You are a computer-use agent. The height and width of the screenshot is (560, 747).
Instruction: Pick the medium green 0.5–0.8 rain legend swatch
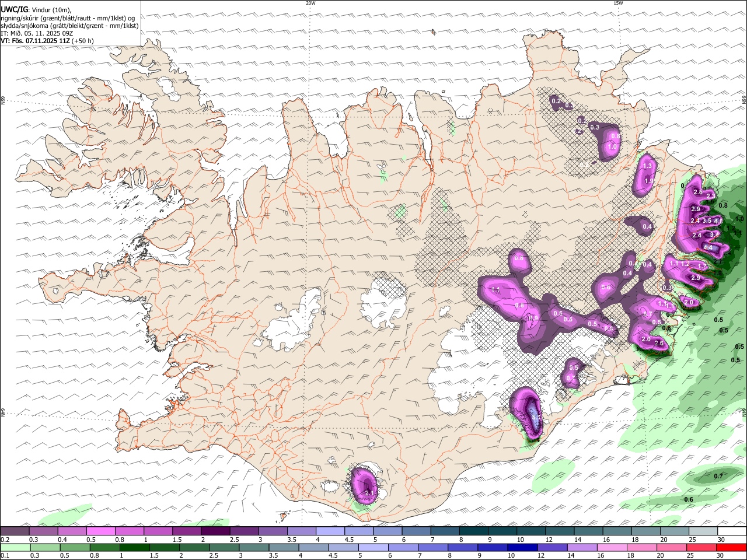coord(75,548)
